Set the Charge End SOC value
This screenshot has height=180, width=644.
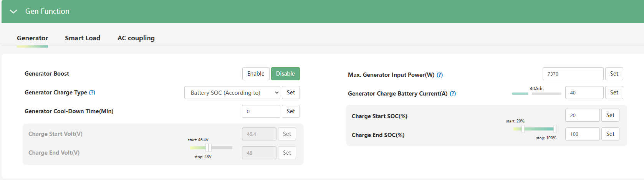610,134
